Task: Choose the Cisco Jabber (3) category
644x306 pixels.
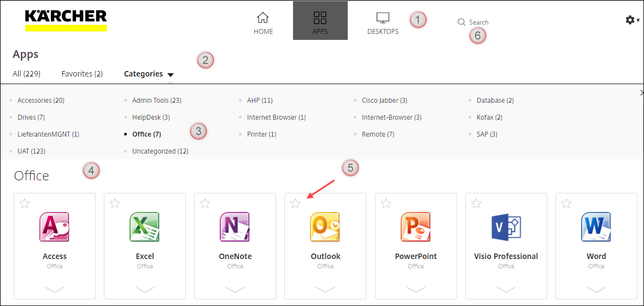Action: [x=384, y=100]
